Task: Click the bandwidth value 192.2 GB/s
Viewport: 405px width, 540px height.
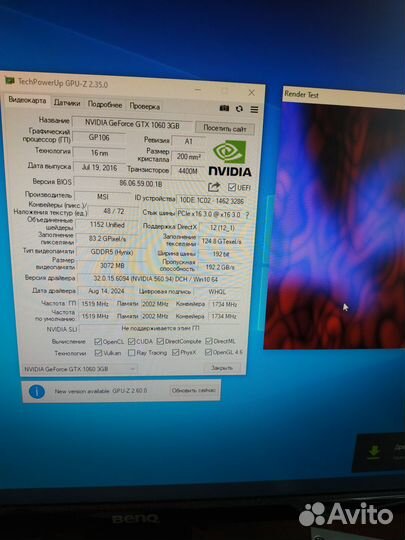Action: coord(220,267)
